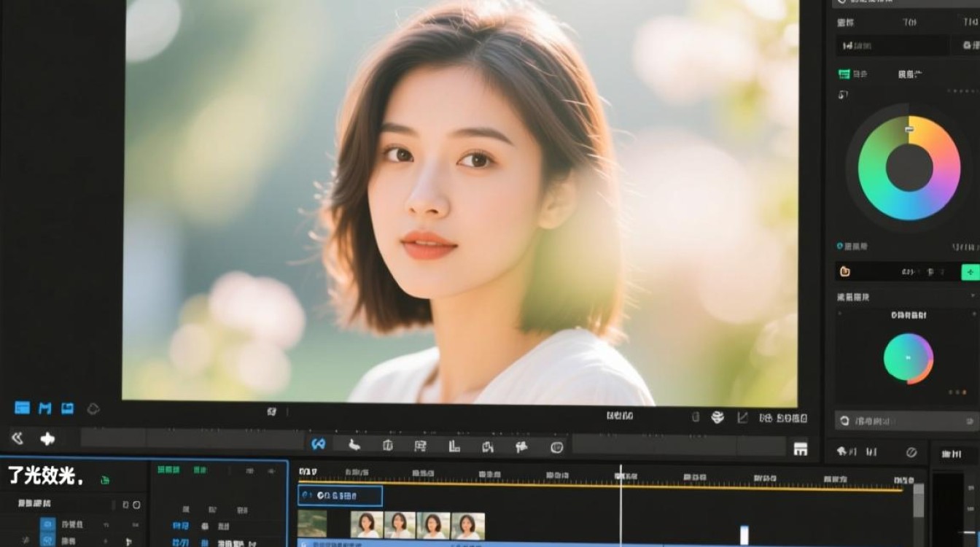Click the large hue color wheel
980x547 pixels.
point(909,168)
